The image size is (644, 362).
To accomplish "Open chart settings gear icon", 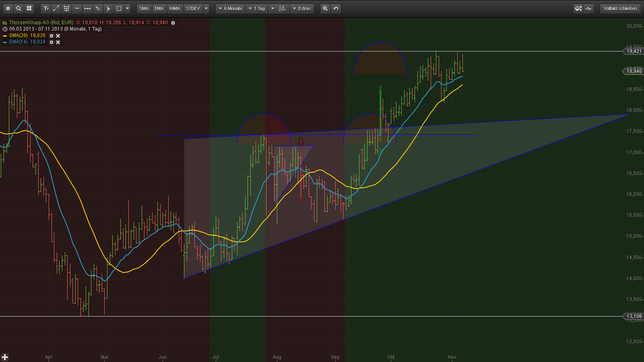I will (8, 8).
